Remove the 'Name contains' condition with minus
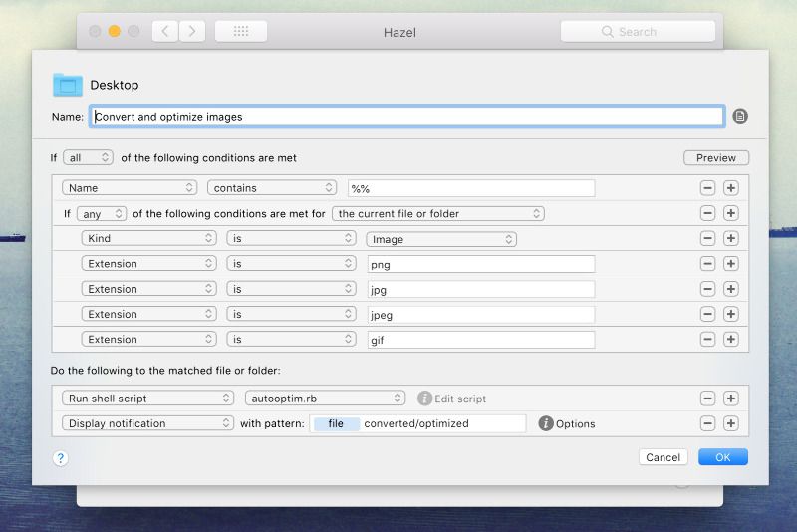The height and width of the screenshot is (532, 797). (x=707, y=188)
